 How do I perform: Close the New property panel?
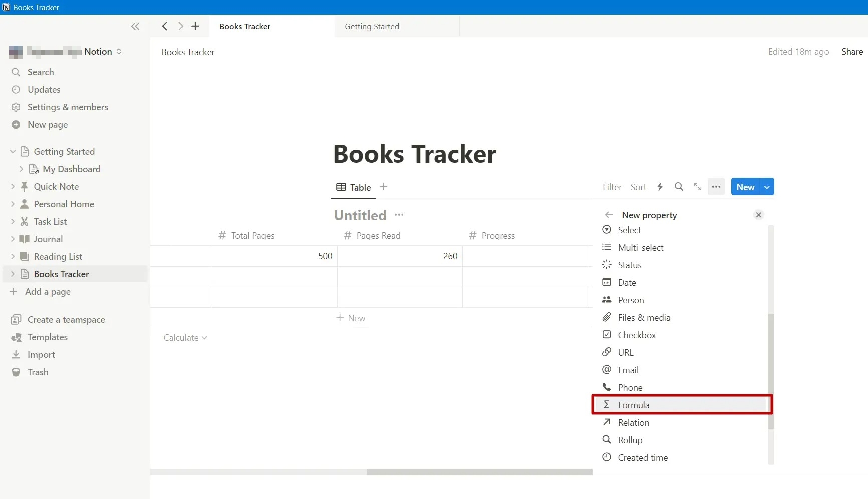(758, 215)
